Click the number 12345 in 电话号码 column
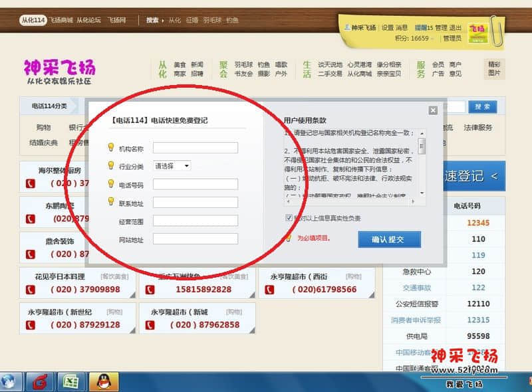The height and width of the screenshot is (392, 532). point(478,223)
